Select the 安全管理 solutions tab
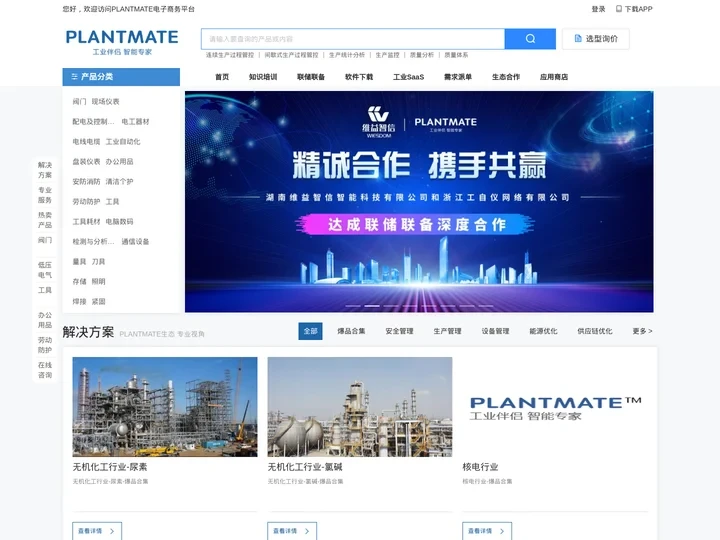 (399, 331)
